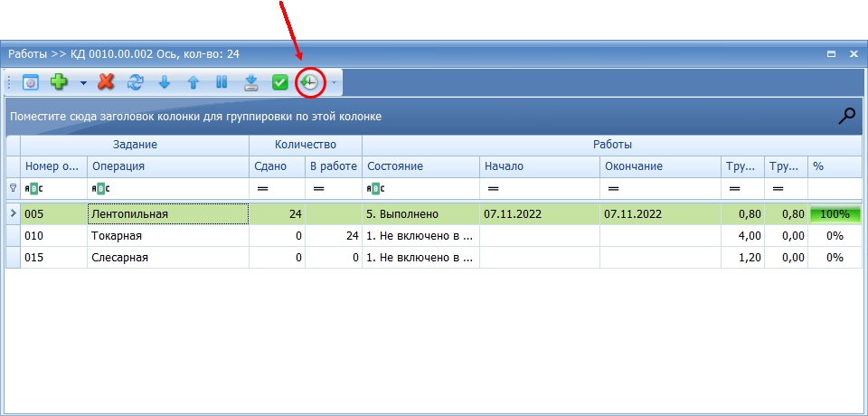
Task: Expand the dropdown arrow beside plus icon
Action: [83, 83]
